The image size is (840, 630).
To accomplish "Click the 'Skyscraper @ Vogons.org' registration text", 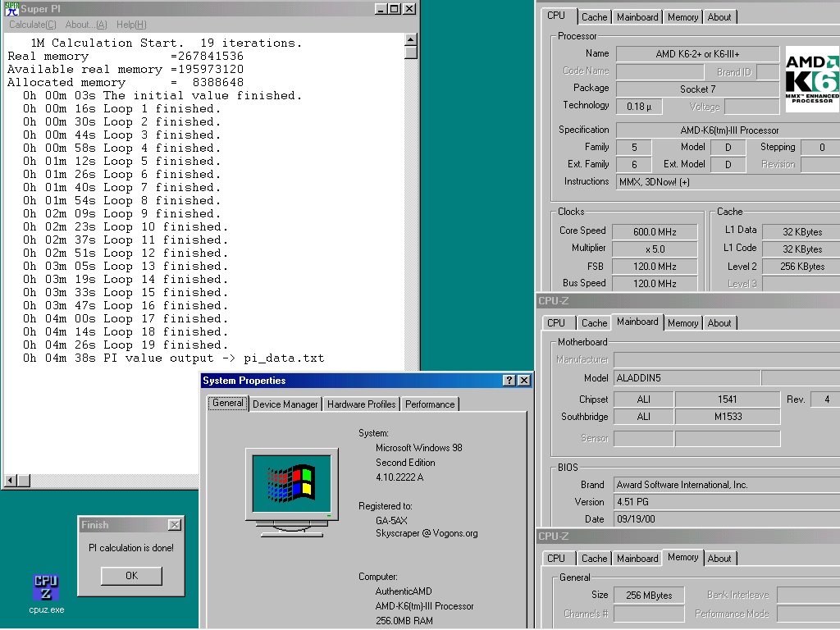I will (x=427, y=533).
